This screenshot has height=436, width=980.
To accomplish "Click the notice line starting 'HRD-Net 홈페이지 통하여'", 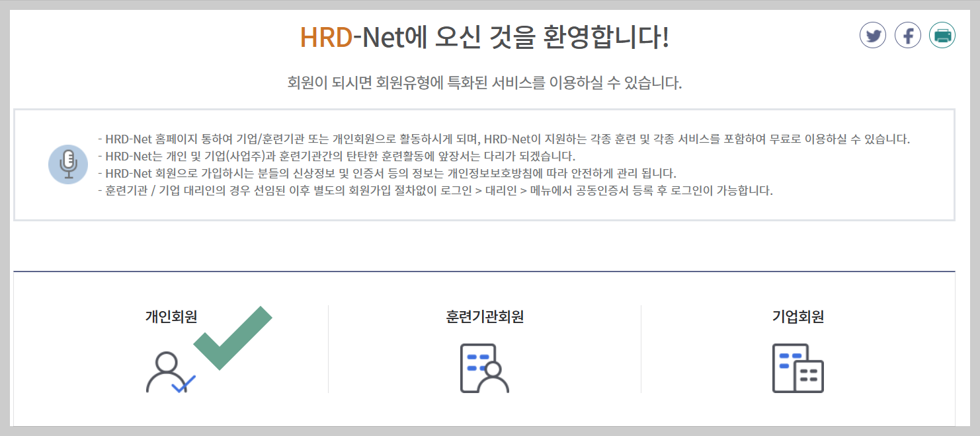I will tap(504, 139).
